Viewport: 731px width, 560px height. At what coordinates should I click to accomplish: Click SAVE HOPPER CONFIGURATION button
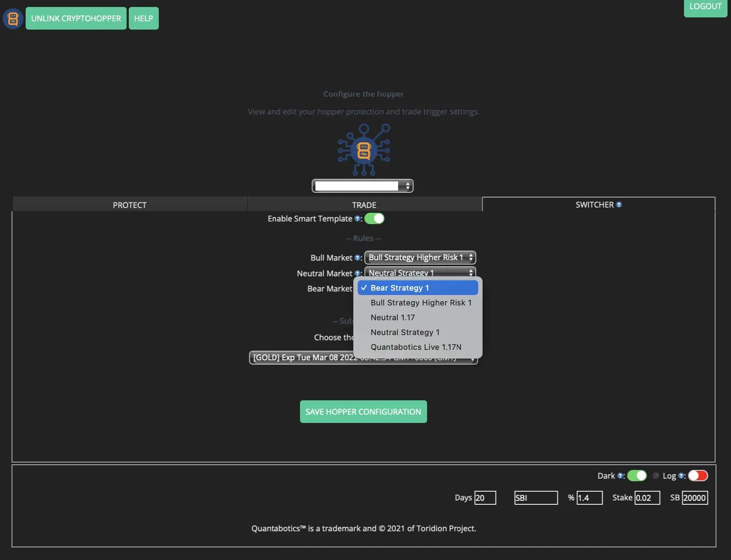click(363, 412)
